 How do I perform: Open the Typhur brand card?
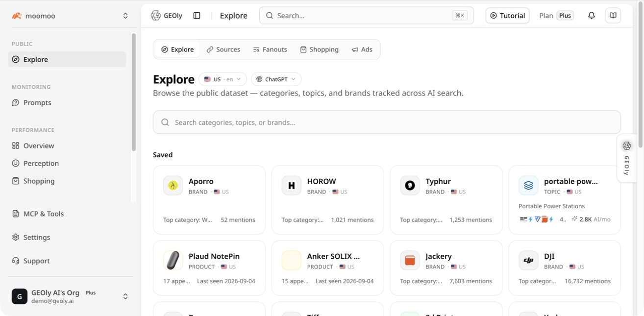pyautogui.click(x=446, y=200)
